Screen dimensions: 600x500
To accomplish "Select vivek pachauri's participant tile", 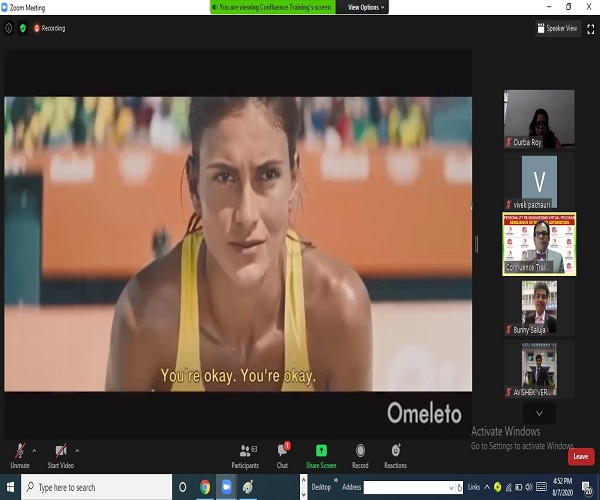I will (539, 182).
